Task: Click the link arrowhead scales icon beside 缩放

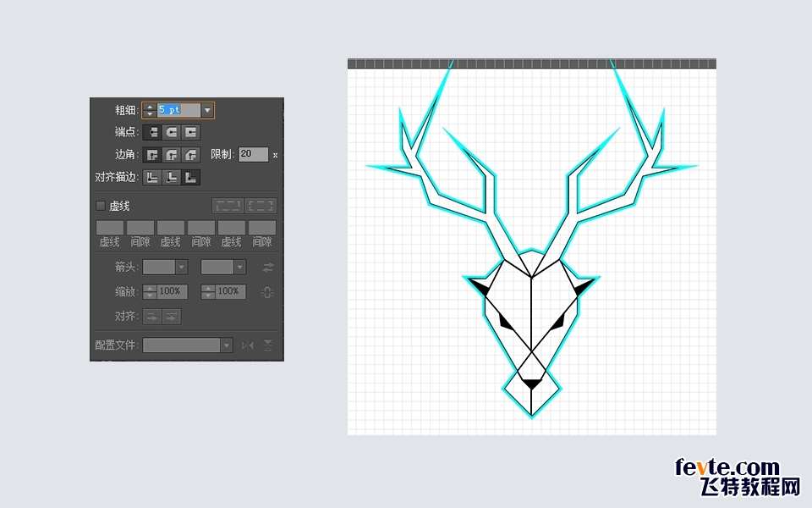Action: click(x=266, y=292)
